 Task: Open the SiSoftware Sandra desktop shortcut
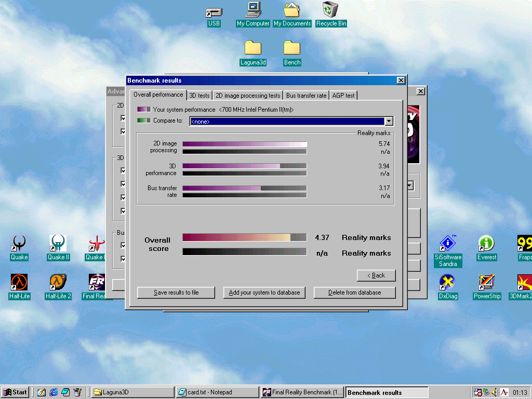click(447, 244)
